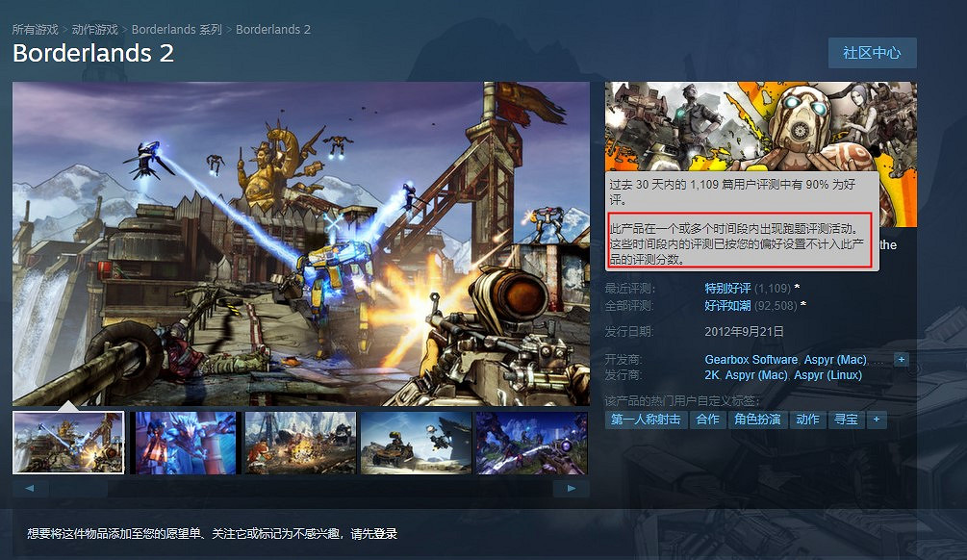The height and width of the screenshot is (560, 967).
Task: Click asterisk next to 好评如潮 rating
Action: click(x=804, y=305)
